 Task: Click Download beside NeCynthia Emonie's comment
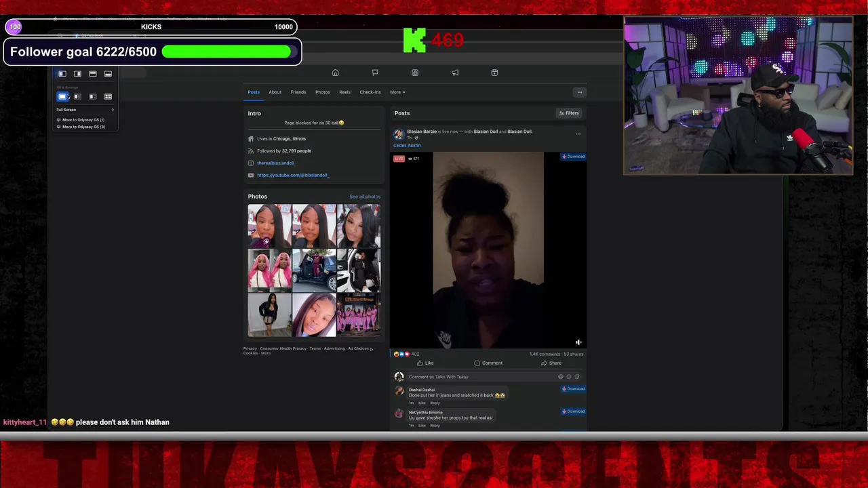573,411
